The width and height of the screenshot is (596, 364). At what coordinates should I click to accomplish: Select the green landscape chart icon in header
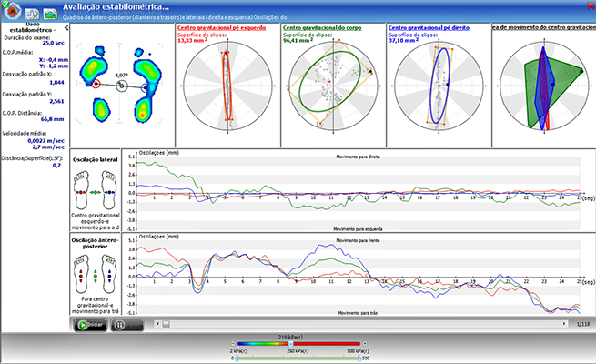[x=49, y=13]
